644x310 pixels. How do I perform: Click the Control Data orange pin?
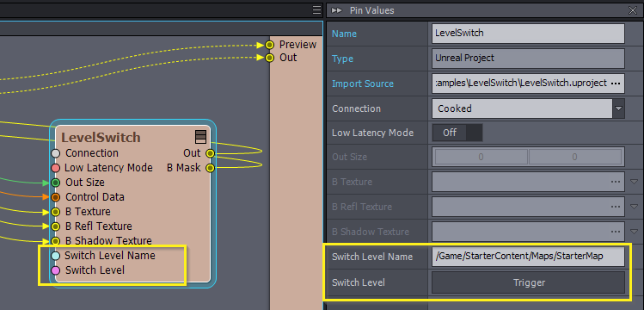click(x=56, y=197)
